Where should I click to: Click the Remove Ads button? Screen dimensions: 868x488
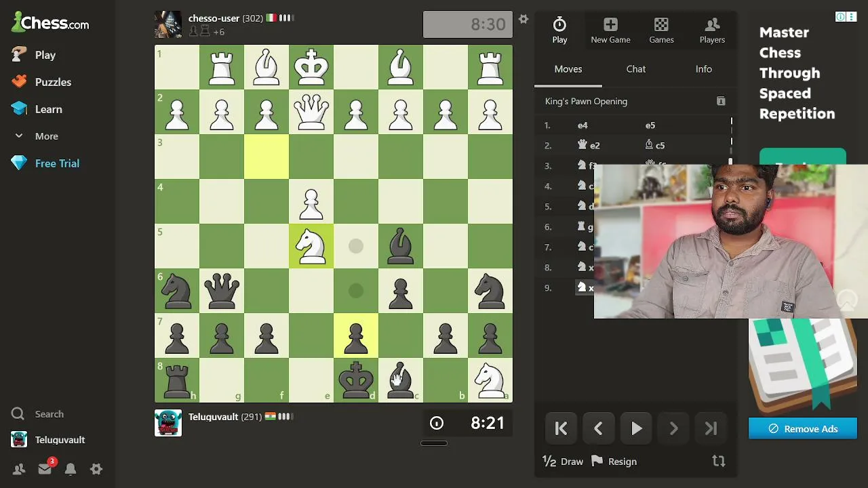(x=803, y=428)
